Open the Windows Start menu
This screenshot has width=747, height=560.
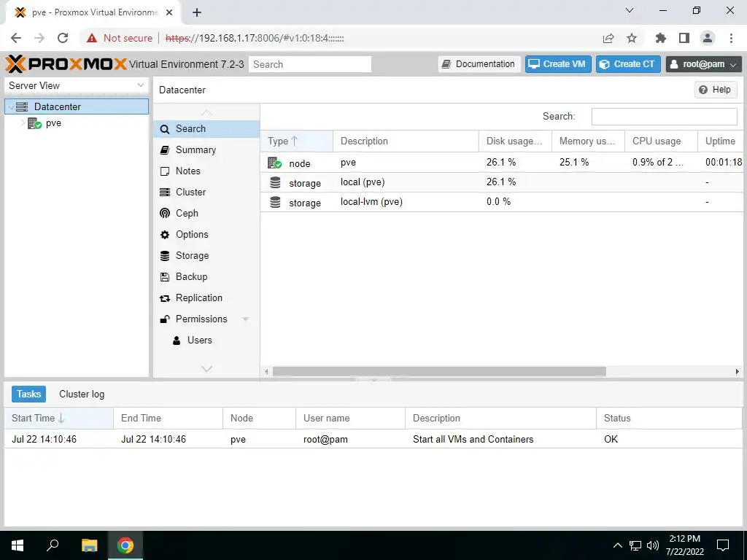[18, 545]
